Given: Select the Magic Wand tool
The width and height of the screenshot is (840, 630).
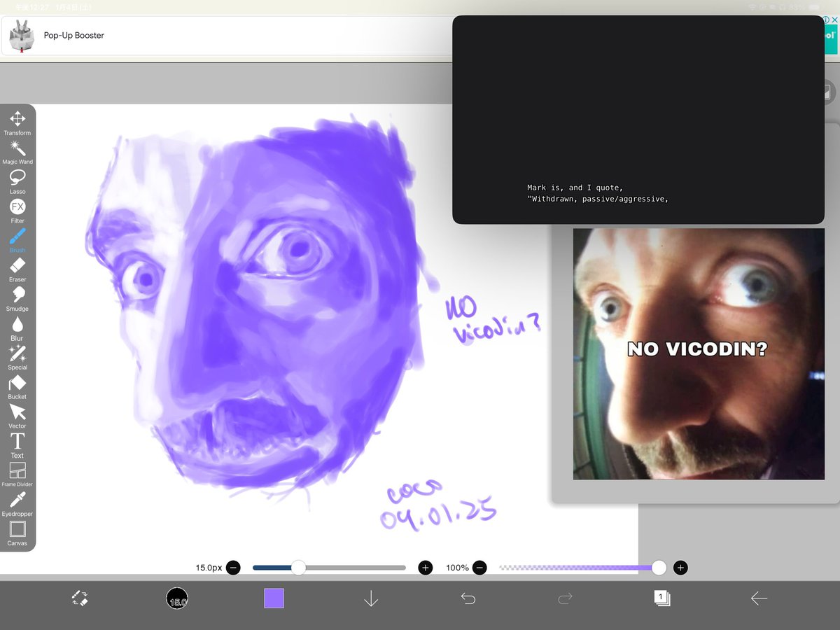Looking at the screenshot, I should (17, 148).
